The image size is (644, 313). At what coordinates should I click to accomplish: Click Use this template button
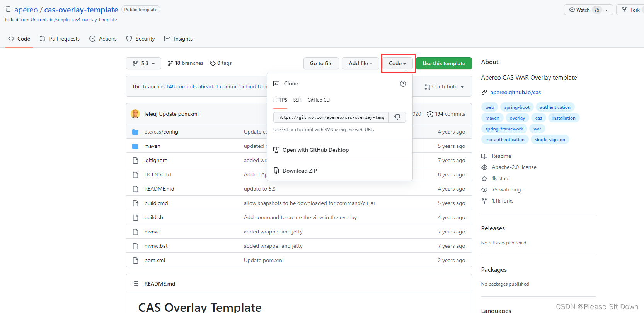(x=444, y=63)
